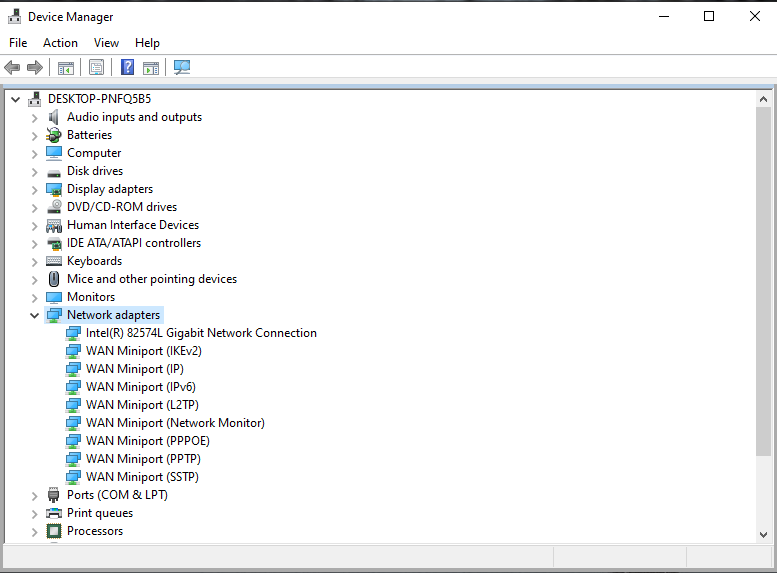This screenshot has height=573, width=777.
Task: Click the DVD/CD-ROM drives disc icon
Action: tap(54, 207)
